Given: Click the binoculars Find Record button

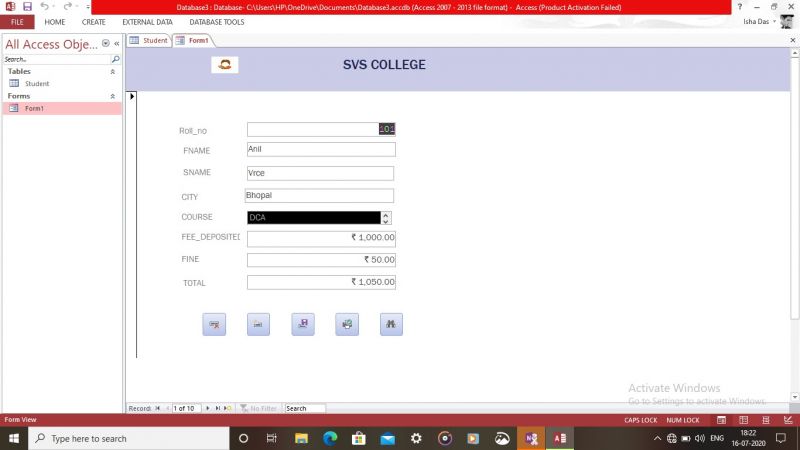Looking at the screenshot, I should 391,324.
